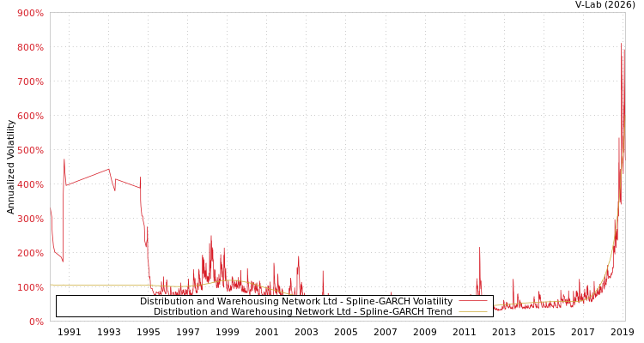Click the 1993 x-axis label
Viewport: 644px width, 343px height.
point(108,332)
